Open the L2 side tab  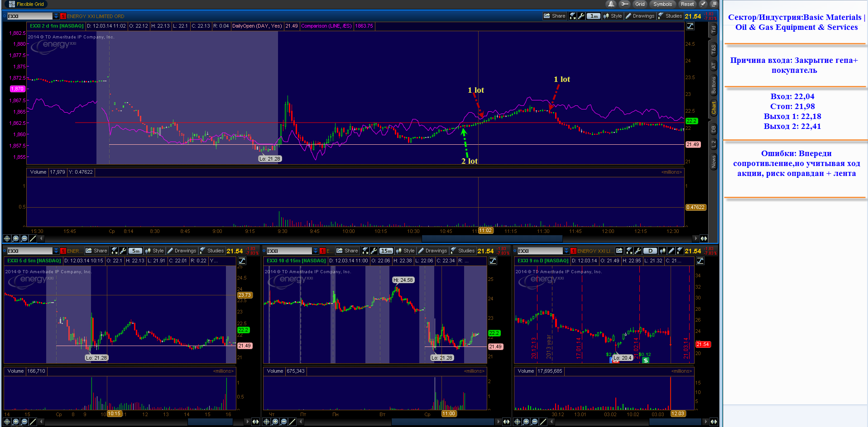pyautogui.click(x=714, y=144)
